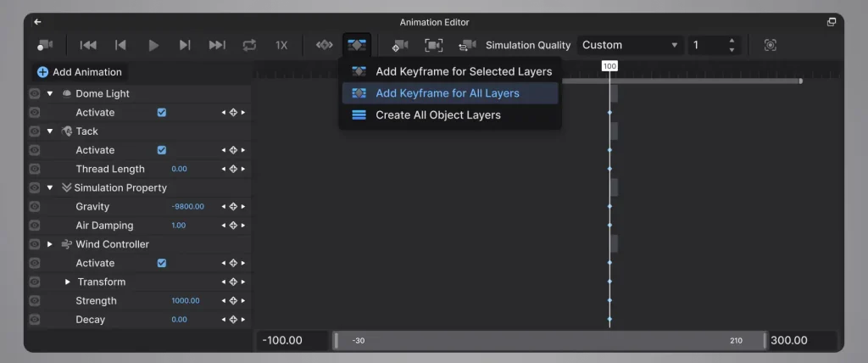Screen dimensions: 868x363
Task: Click the 1X playback speed button
Action: [281, 46]
